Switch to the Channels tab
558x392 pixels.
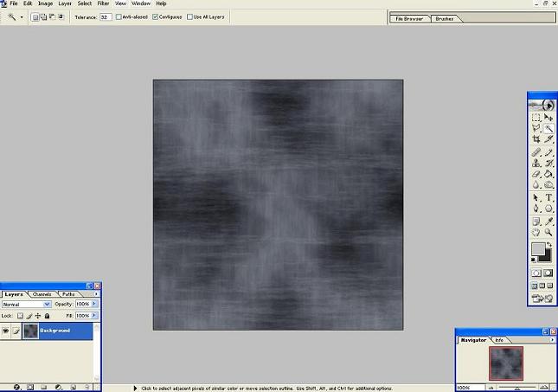(x=42, y=294)
